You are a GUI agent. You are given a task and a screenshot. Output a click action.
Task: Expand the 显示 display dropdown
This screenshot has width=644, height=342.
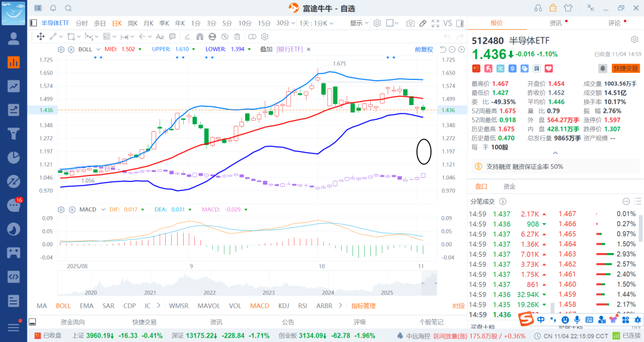(358, 23)
